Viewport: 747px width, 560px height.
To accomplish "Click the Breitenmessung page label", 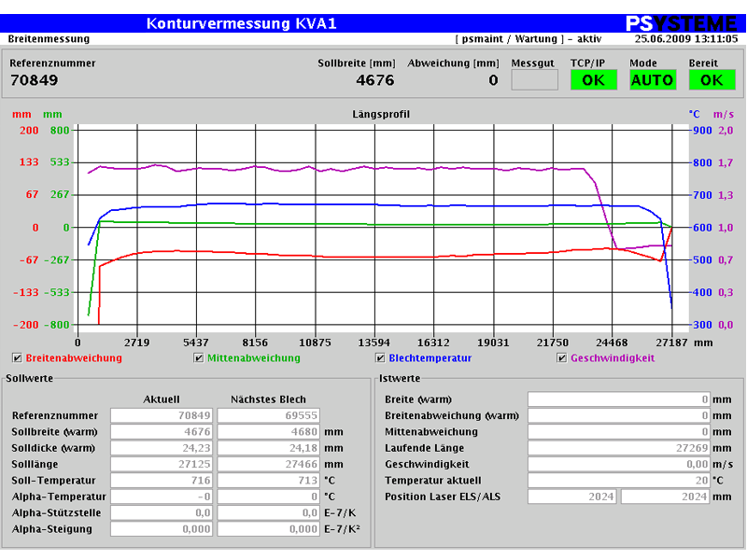I will pos(49,39).
